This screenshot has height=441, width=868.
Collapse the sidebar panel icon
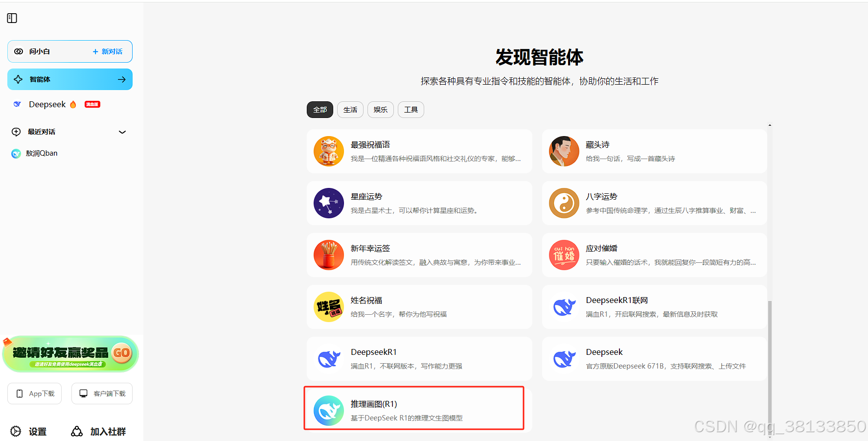(12, 18)
